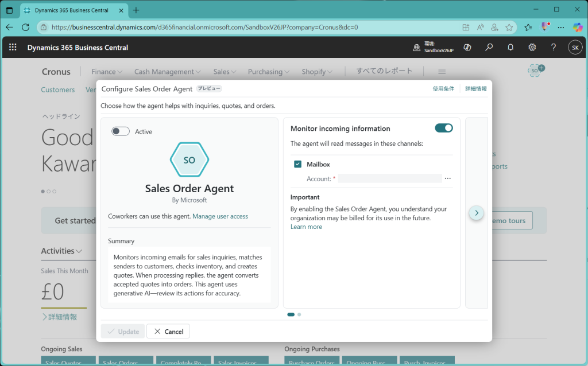Expand the Purchasing menu
588x366 pixels.
[x=269, y=72]
